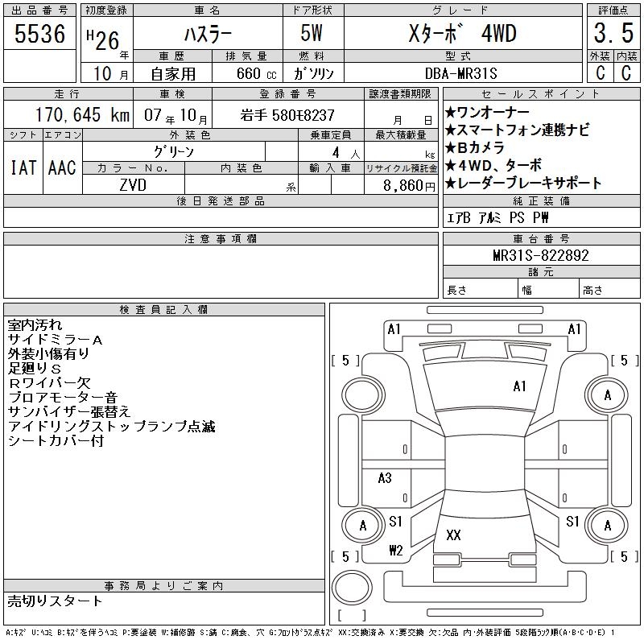644x644 pixels.
Task: Click the 幅 dimension field
Action: pyautogui.click(x=548, y=290)
